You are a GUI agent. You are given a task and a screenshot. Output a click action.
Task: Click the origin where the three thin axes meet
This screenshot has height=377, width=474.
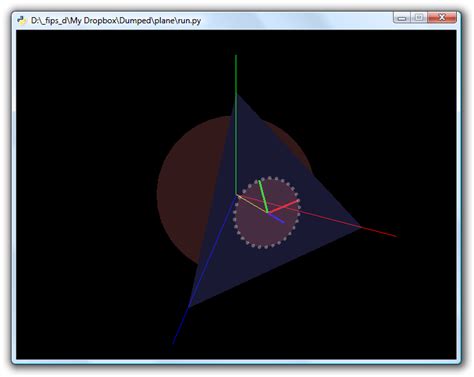tap(236, 195)
